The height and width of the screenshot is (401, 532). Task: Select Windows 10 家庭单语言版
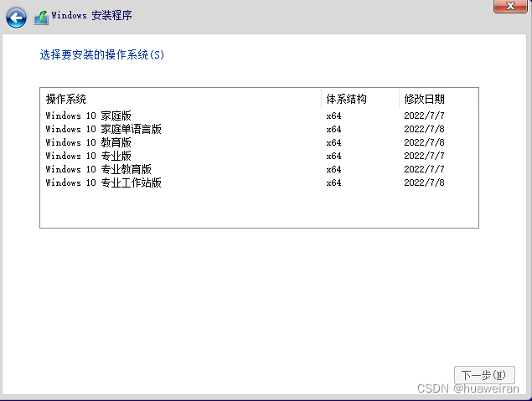[x=259, y=129]
